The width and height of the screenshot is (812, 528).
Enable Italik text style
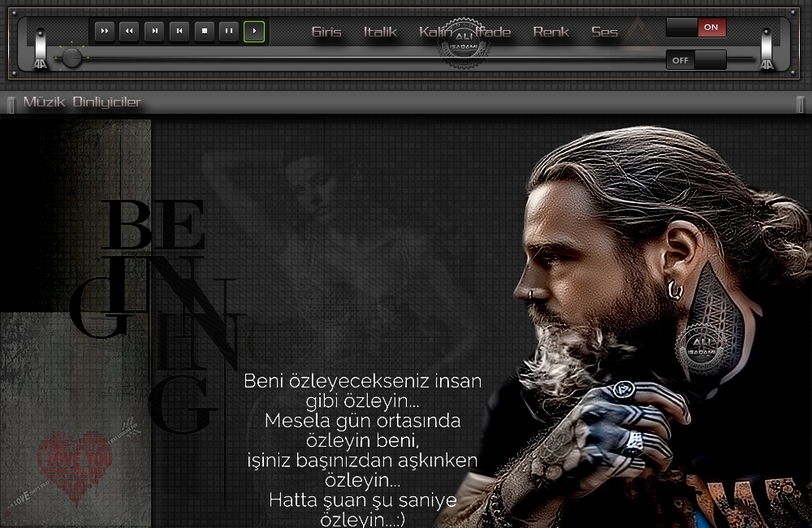[380, 32]
